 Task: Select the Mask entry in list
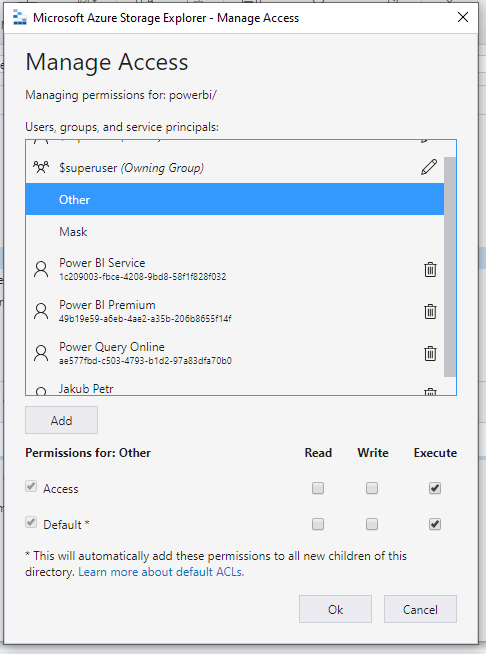pos(234,231)
